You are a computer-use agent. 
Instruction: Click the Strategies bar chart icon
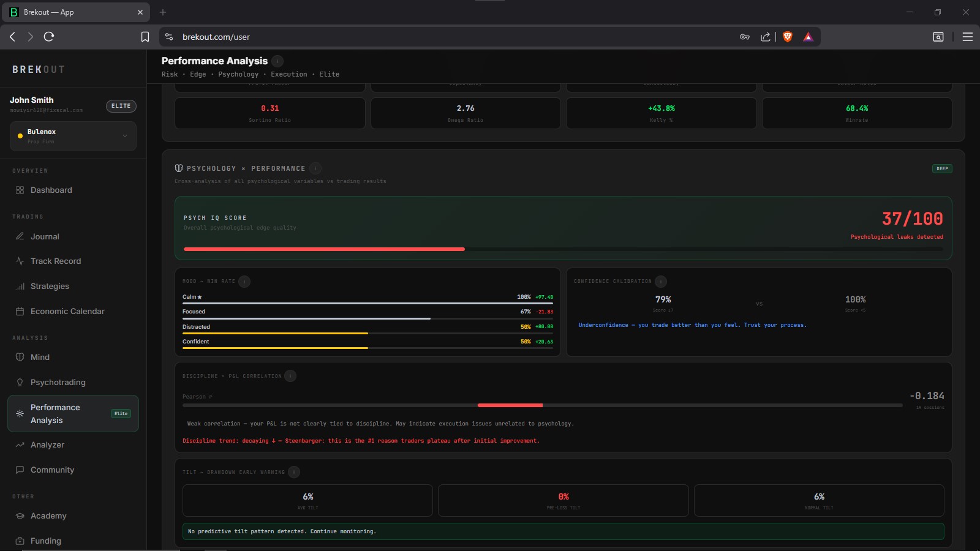point(20,286)
